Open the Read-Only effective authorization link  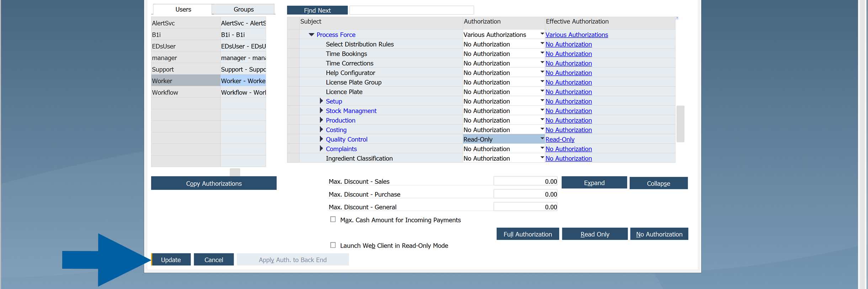coord(560,139)
